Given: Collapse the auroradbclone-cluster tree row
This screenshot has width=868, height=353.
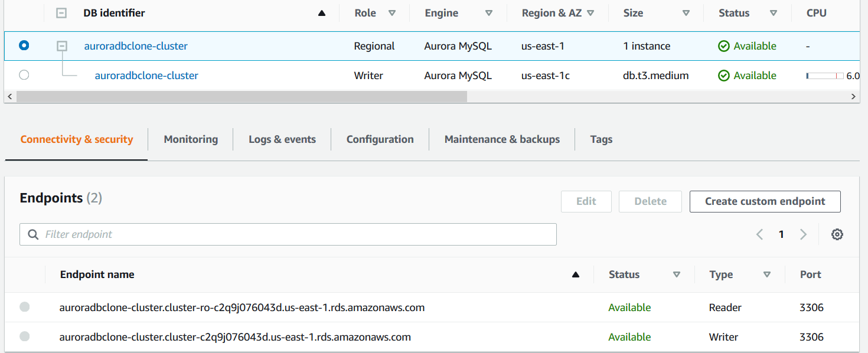Looking at the screenshot, I should pyautogui.click(x=61, y=46).
